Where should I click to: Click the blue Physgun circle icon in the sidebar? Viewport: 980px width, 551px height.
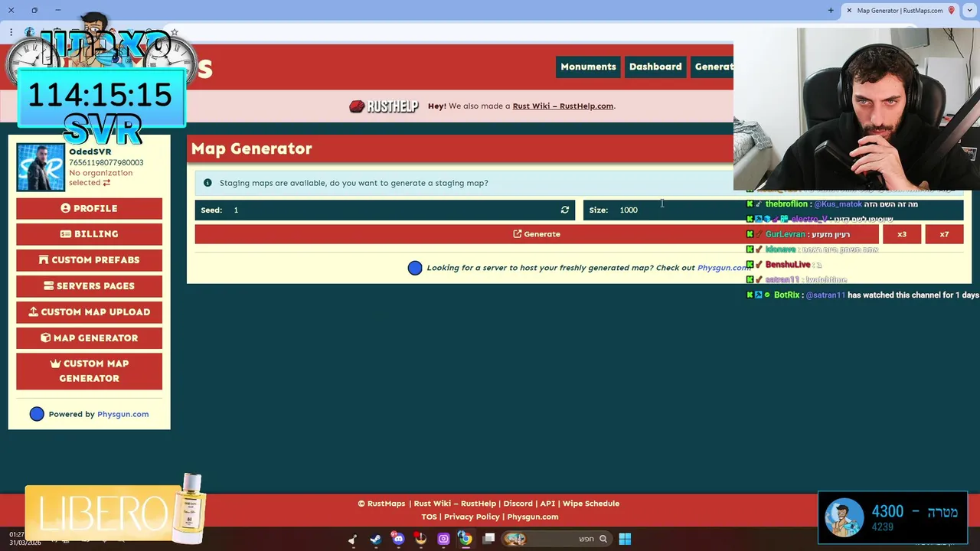(37, 414)
